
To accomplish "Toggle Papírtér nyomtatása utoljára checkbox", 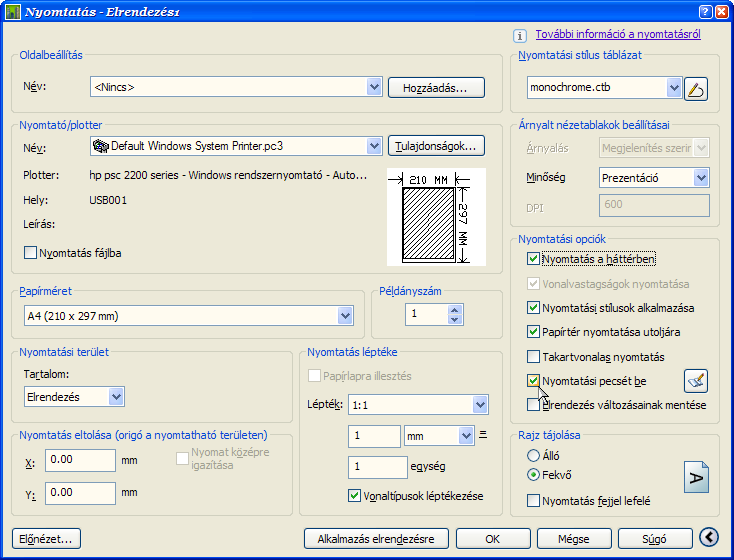I will point(533,332).
